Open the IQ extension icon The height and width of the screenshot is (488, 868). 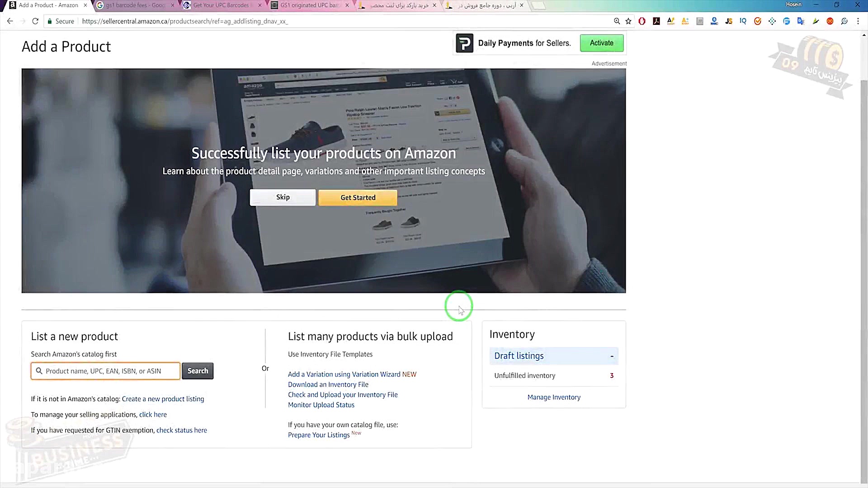click(743, 21)
